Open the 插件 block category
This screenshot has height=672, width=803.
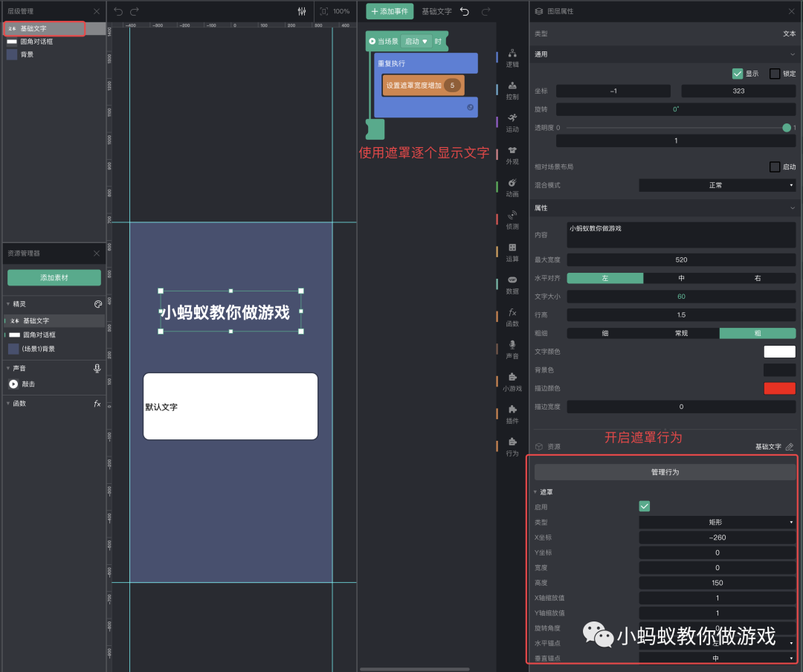point(512,414)
